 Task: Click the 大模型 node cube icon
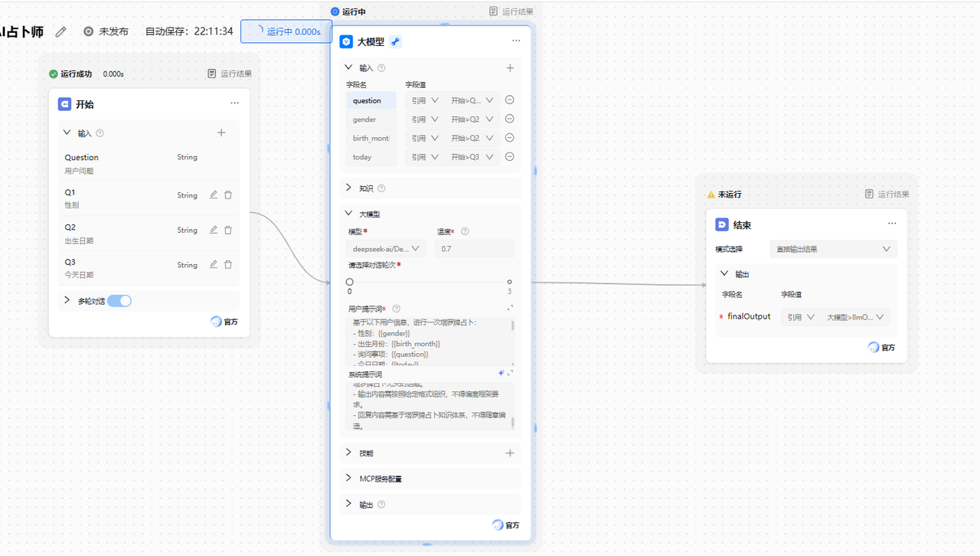346,41
